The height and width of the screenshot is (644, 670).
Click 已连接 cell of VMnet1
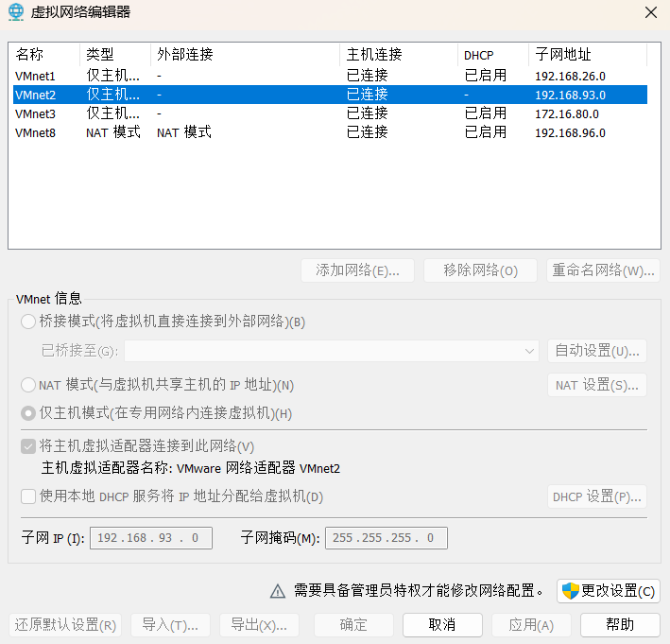[x=367, y=76]
